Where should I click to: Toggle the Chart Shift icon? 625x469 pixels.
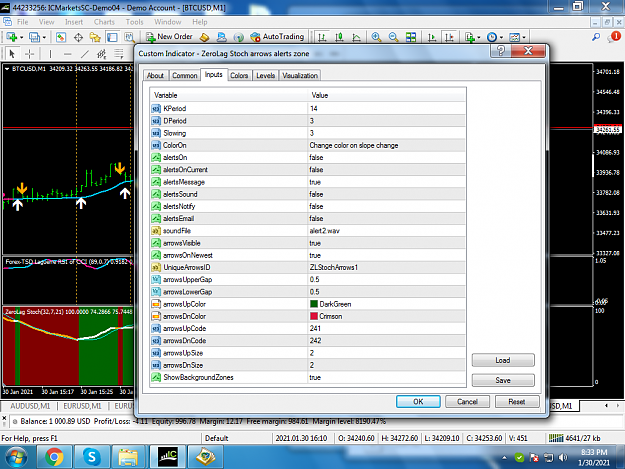click(449, 37)
